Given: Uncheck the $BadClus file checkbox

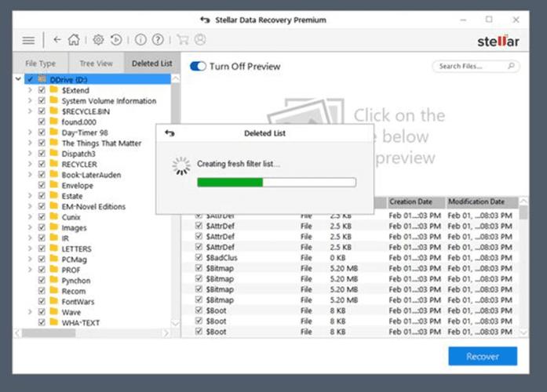Looking at the screenshot, I should [199, 257].
